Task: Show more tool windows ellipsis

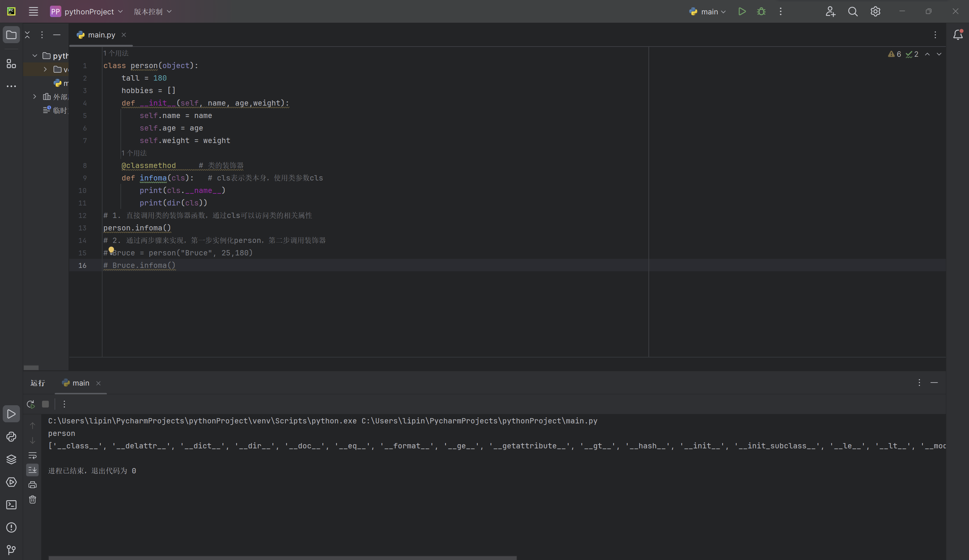Action: [x=11, y=86]
